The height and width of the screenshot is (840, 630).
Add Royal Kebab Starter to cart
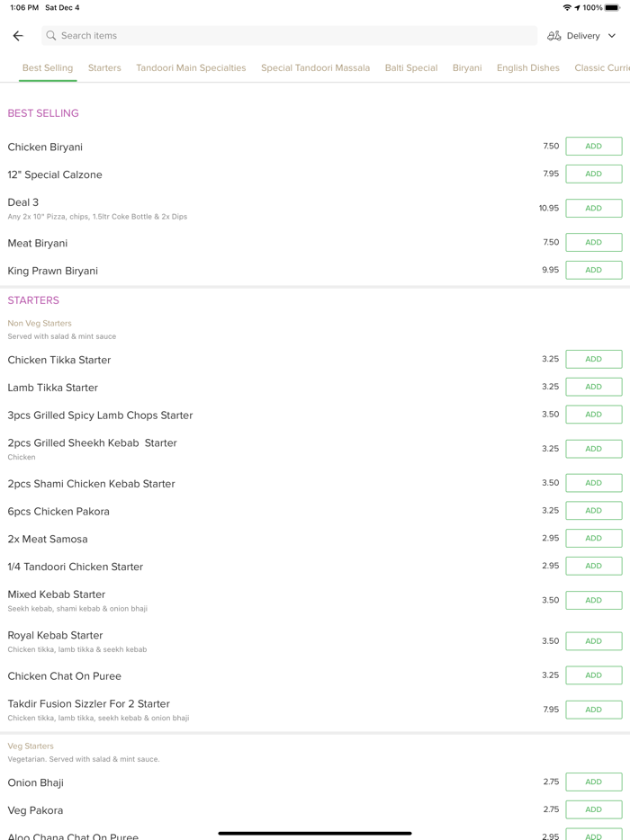(x=593, y=640)
